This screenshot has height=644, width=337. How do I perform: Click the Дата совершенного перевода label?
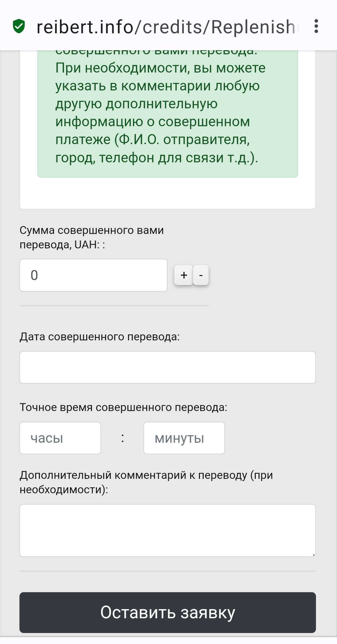(100, 337)
